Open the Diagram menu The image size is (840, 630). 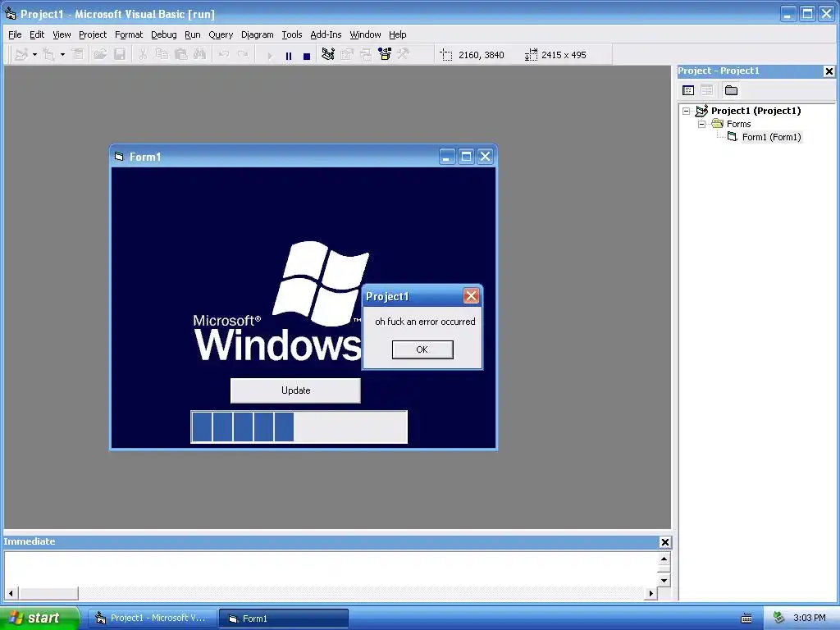click(x=257, y=34)
